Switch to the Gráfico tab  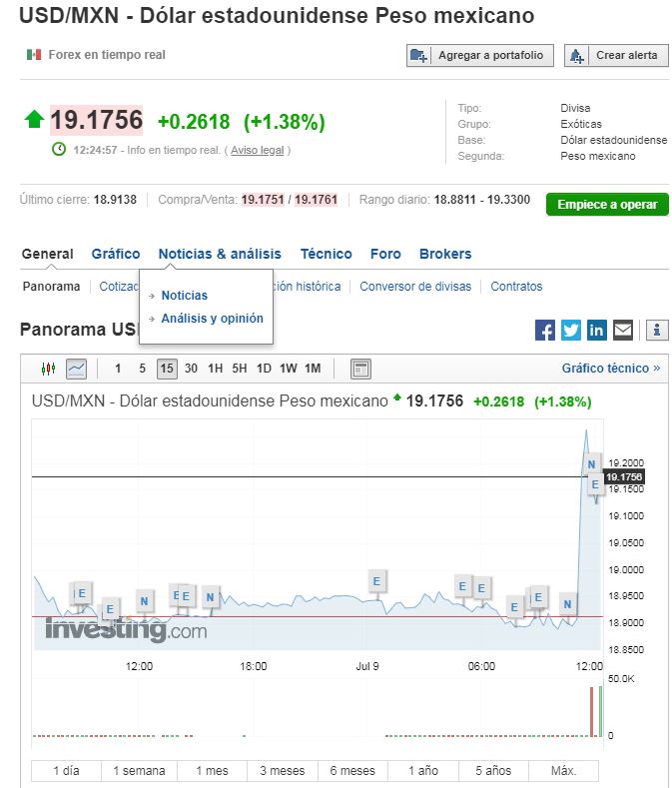(x=116, y=254)
